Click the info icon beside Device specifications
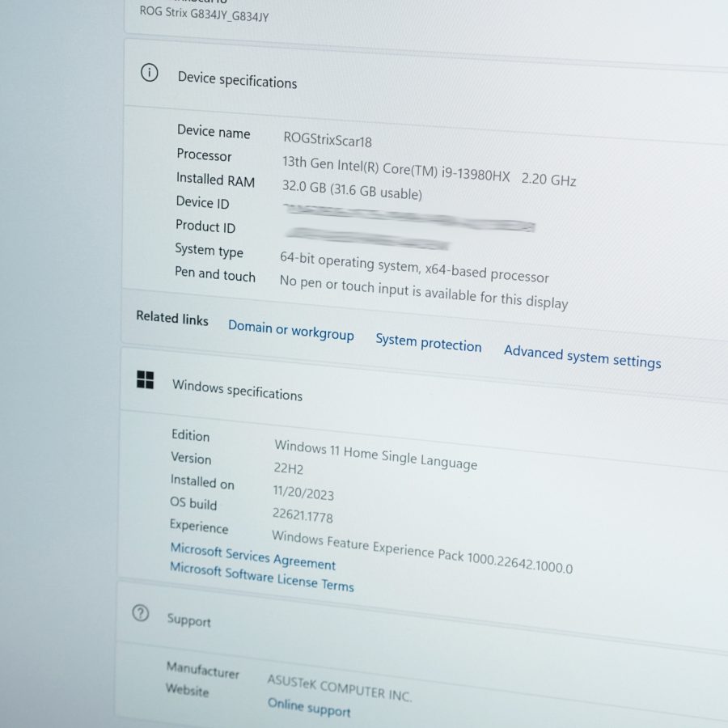Screen dimensions: 728x728 pyautogui.click(x=149, y=73)
